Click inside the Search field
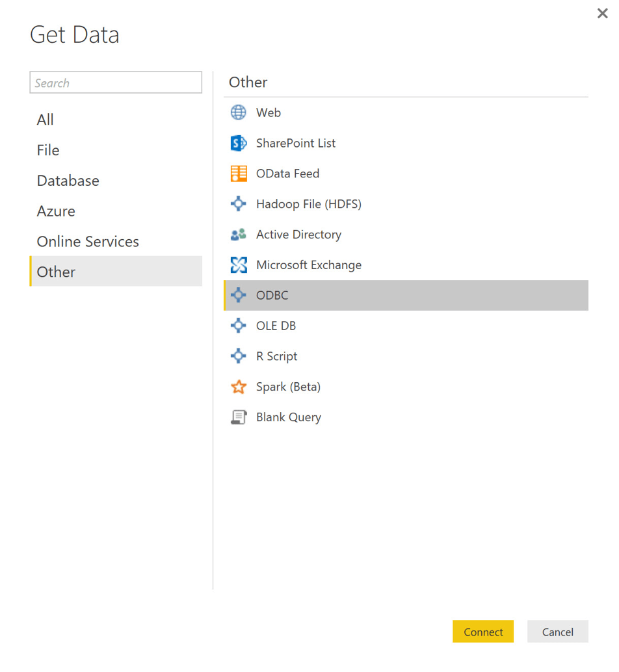Image resolution: width=619 pixels, height=672 pixels. (116, 83)
